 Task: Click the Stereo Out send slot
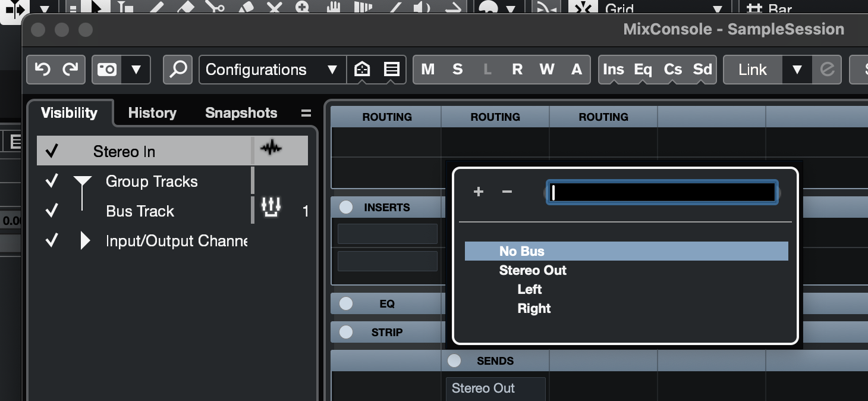[x=495, y=389]
